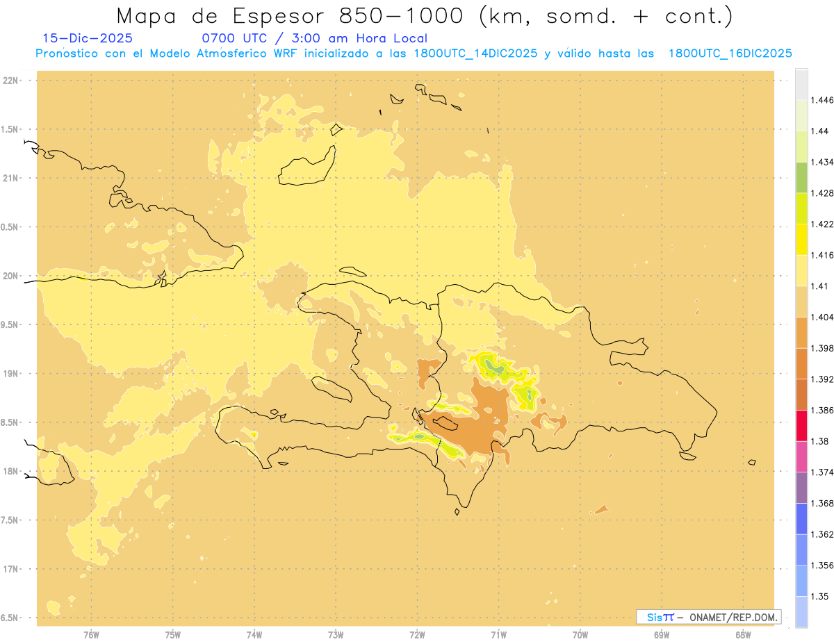The height and width of the screenshot is (644, 834).
Task: Click legend value 1.374
Action: (x=822, y=472)
